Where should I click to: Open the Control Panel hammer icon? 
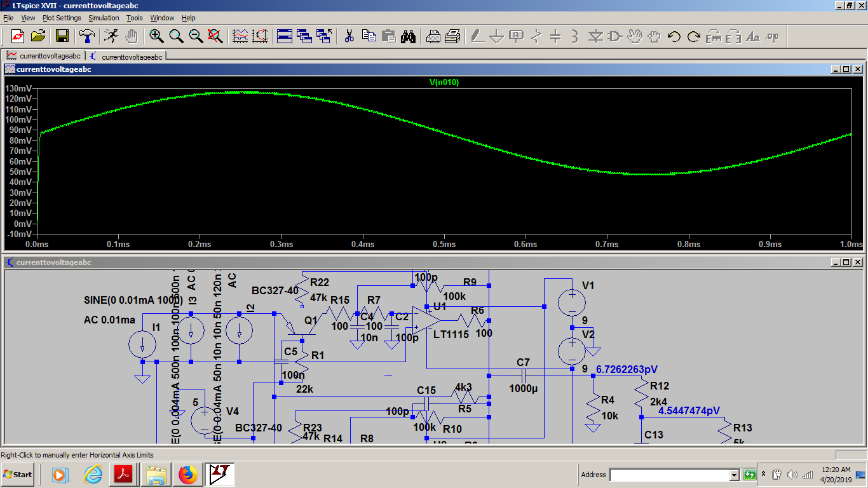pyautogui.click(x=87, y=36)
